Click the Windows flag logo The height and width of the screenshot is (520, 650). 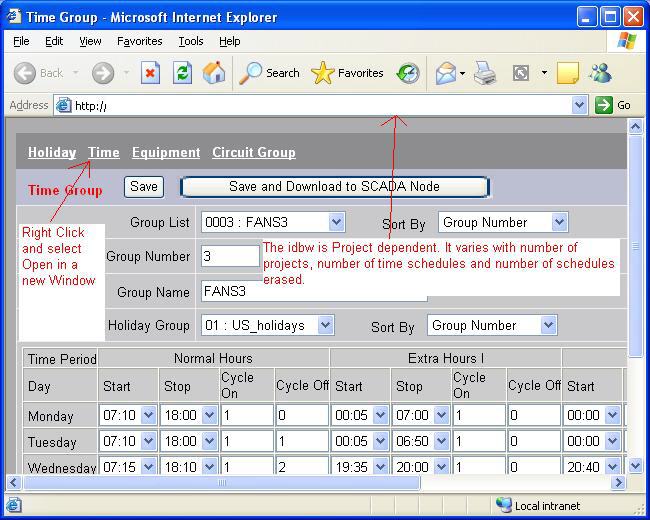tap(626, 41)
